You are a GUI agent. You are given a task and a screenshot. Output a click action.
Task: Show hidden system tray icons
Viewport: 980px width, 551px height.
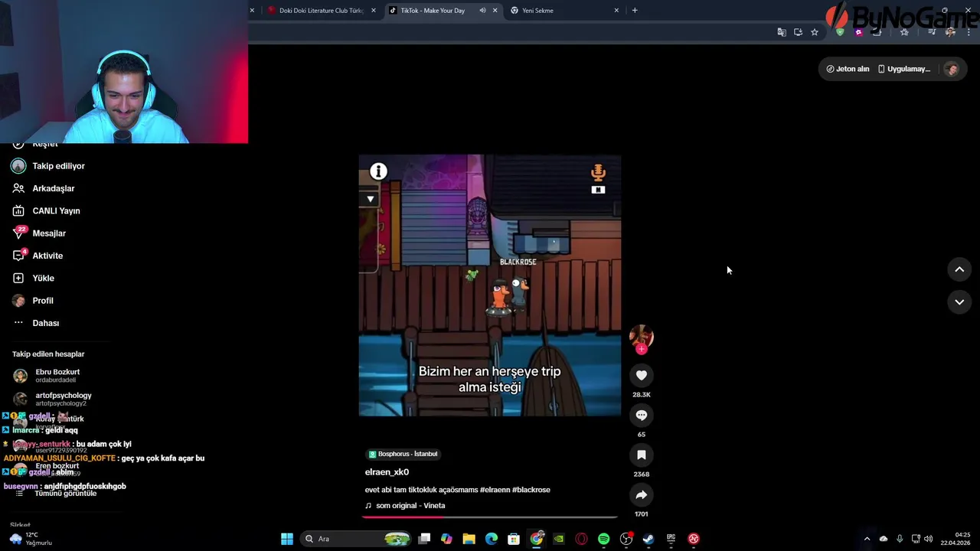click(867, 539)
